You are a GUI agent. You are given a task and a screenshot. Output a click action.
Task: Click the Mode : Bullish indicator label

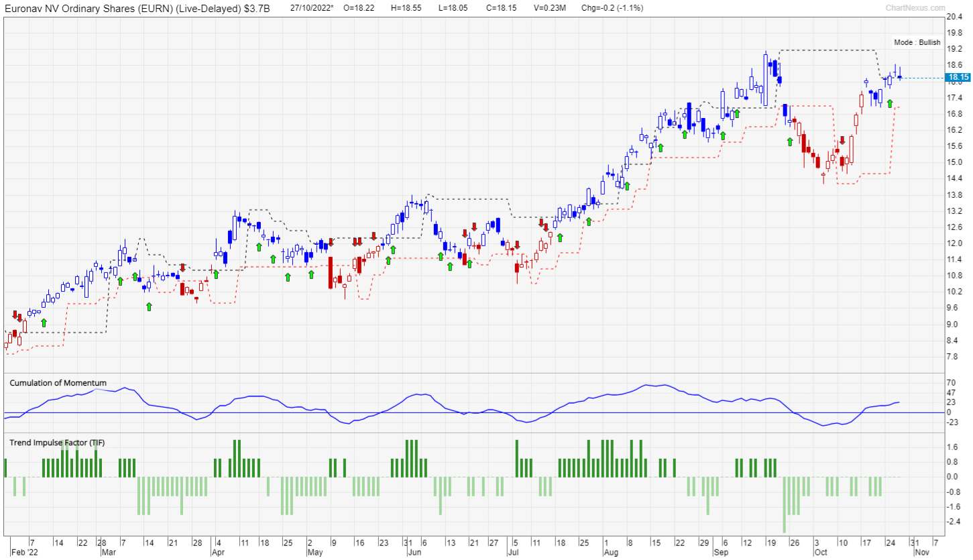[917, 42]
